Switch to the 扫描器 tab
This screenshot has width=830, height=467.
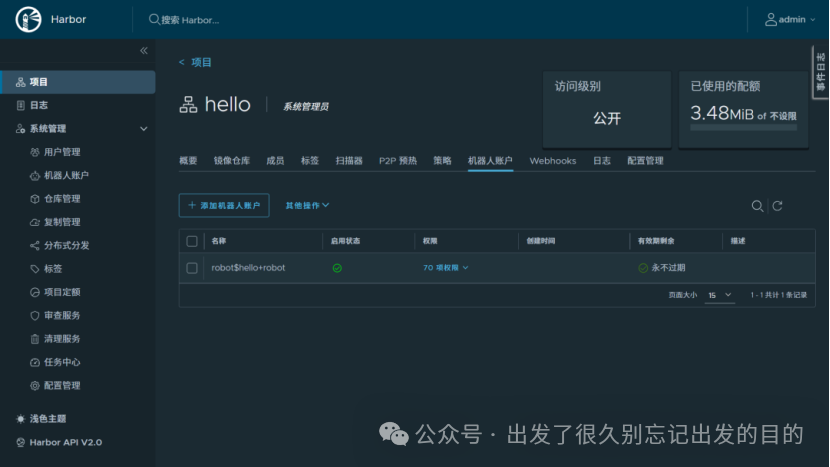coord(349,160)
